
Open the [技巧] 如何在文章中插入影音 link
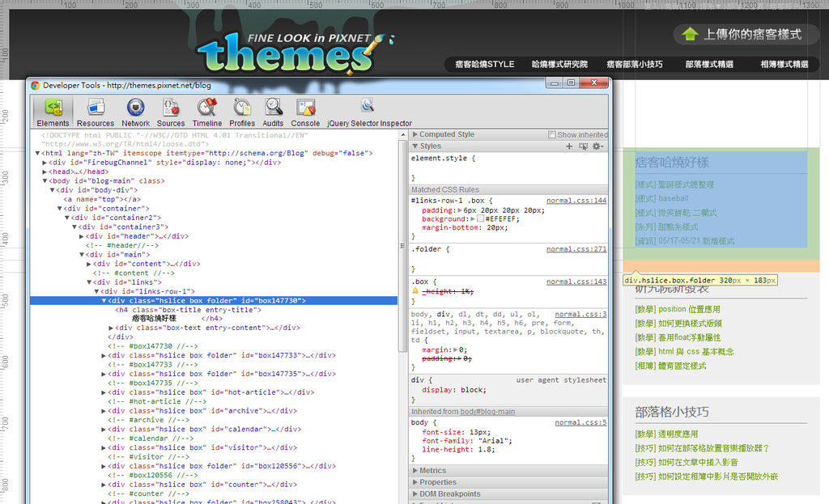(687, 462)
